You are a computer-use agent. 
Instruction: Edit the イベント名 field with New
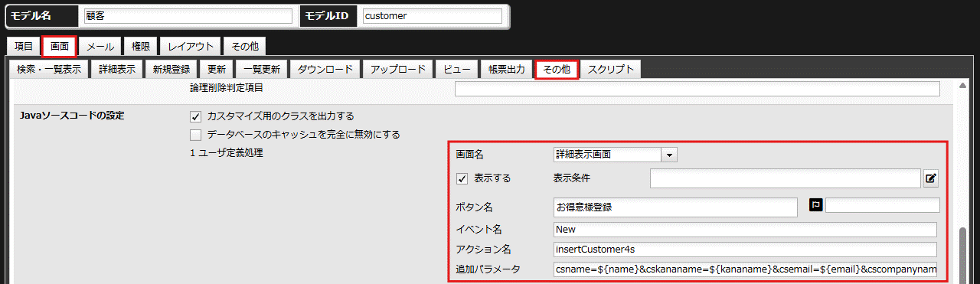(x=745, y=229)
